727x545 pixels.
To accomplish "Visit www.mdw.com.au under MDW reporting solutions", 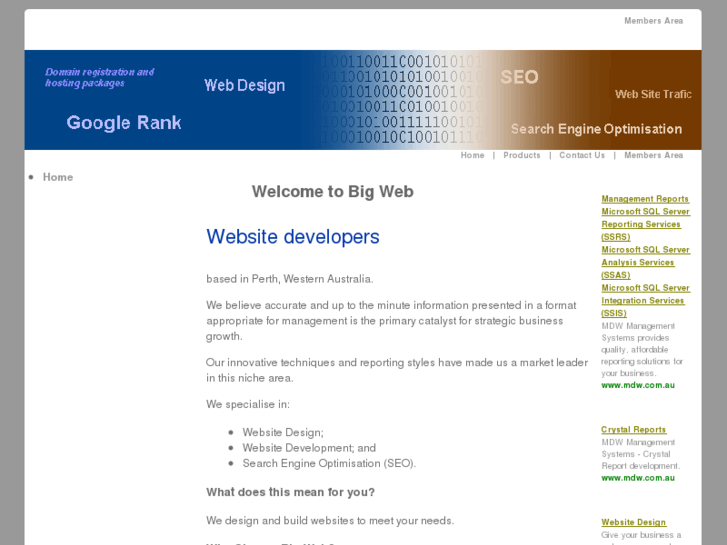I will pos(638,385).
